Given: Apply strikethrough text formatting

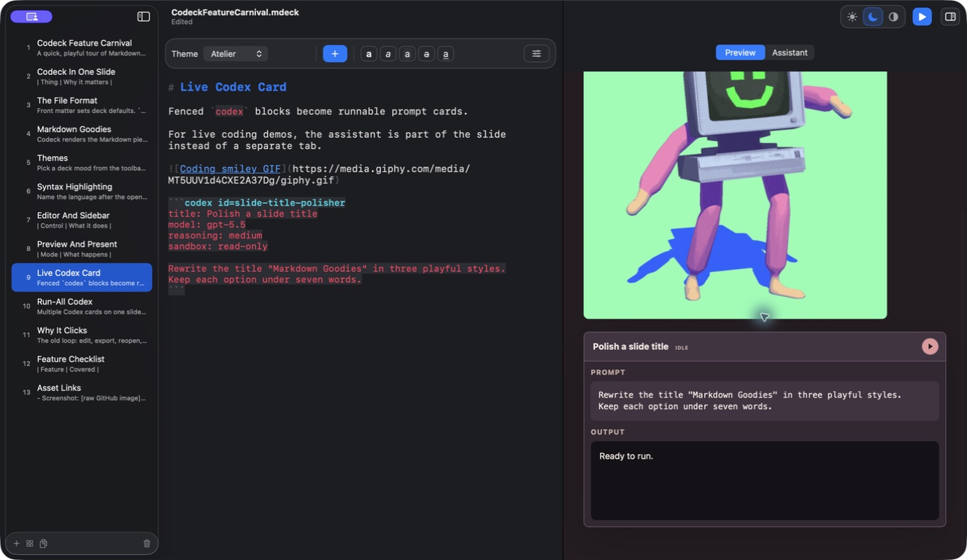Looking at the screenshot, I should tap(426, 54).
